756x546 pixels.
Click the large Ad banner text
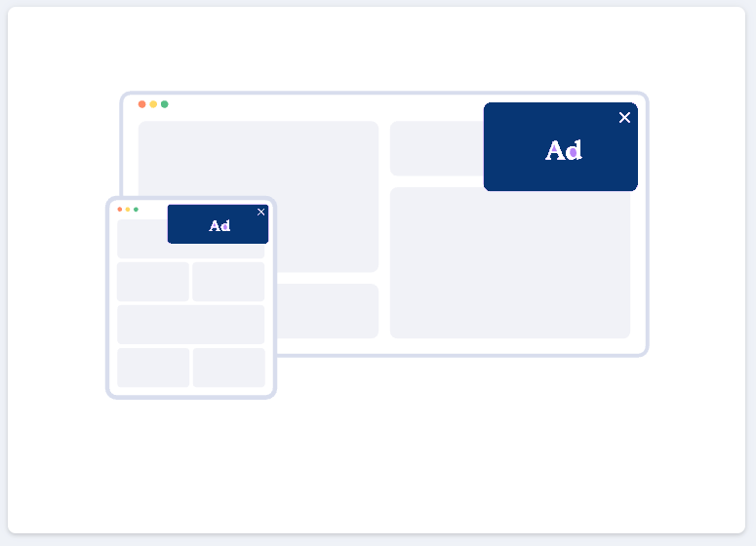point(563,150)
